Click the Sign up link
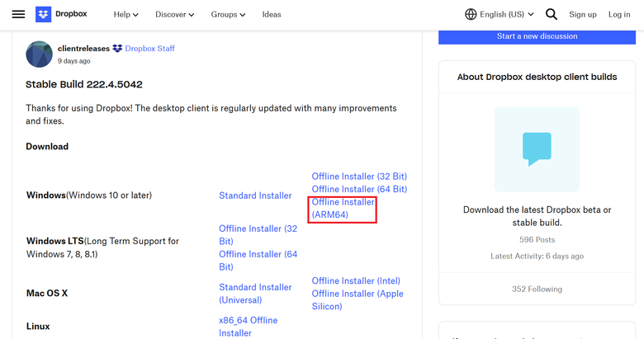This screenshot has width=644, height=339. pyautogui.click(x=582, y=14)
